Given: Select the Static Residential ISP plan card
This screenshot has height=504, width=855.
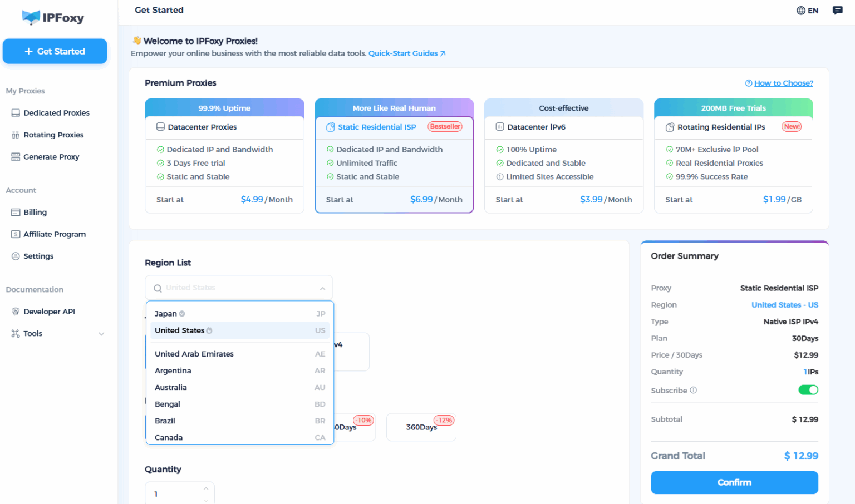Looking at the screenshot, I should [x=394, y=156].
